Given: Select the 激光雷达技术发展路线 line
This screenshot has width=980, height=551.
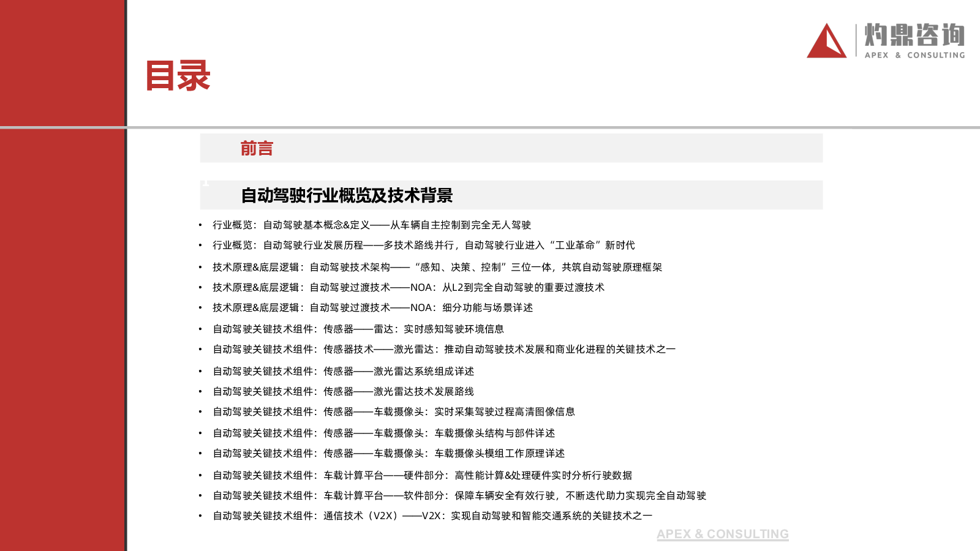Looking at the screenshot, I should click(x=344, y=392).
